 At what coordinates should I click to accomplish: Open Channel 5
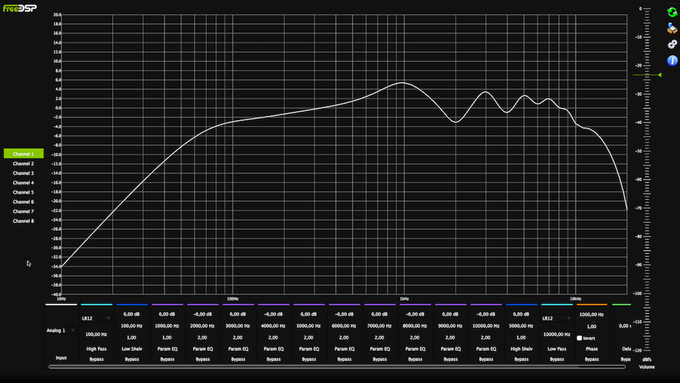point(23,192)
